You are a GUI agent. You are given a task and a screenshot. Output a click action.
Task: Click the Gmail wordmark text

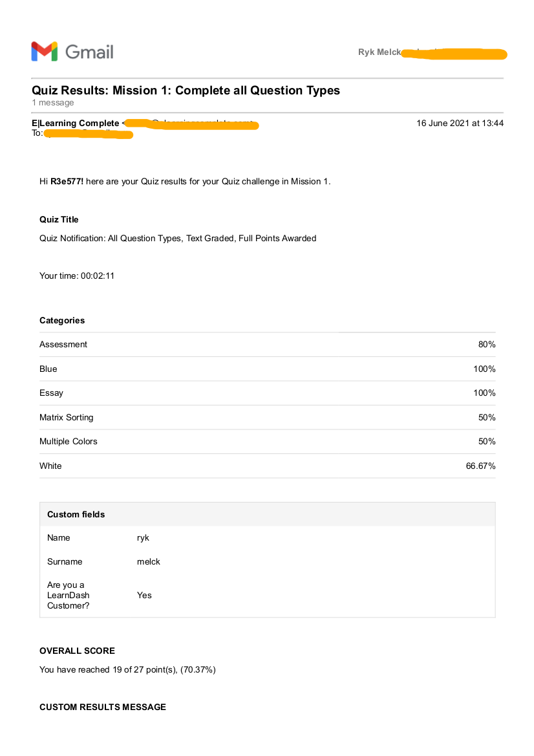(89, 52)
